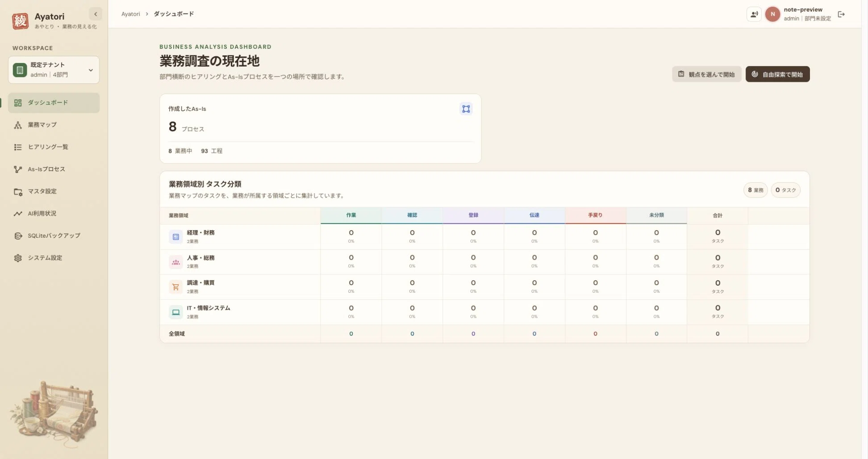Click the Ayatori red logo icon
The height and width of the screenshot is (459, 868).
[x=20, y=21]
